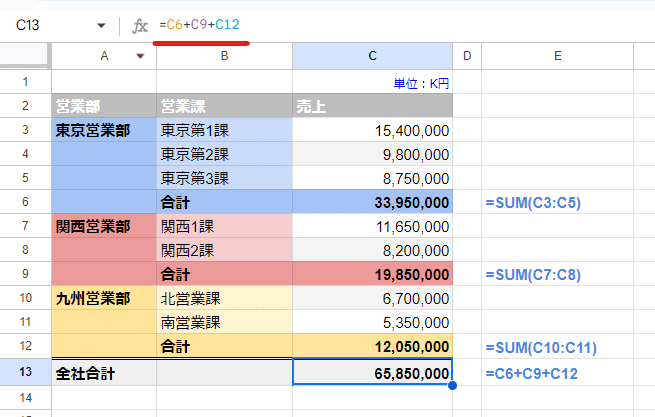Click the 売上 header cell
The image size is (655, 417).
point(373,106)
